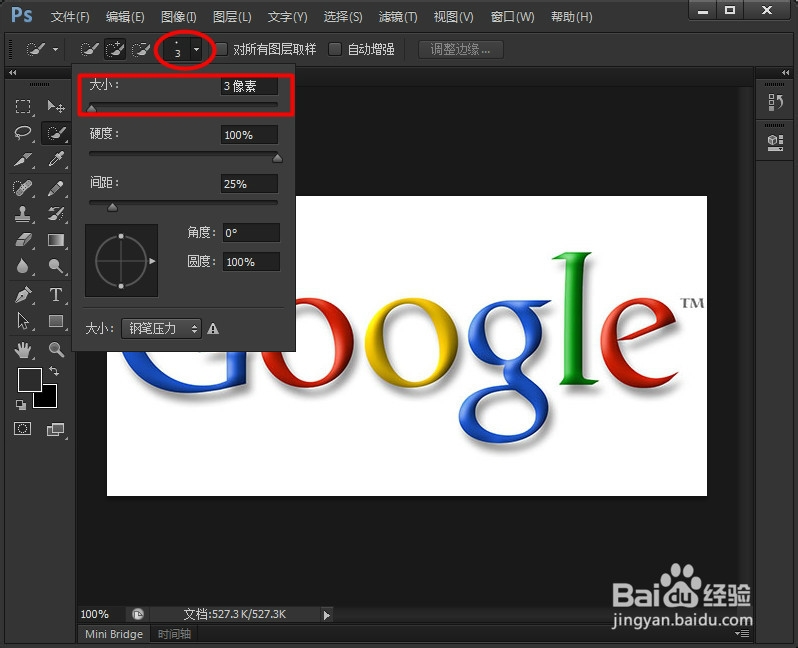Click the 调整边缘... button

pyautogui.click(x=461, y=49)
